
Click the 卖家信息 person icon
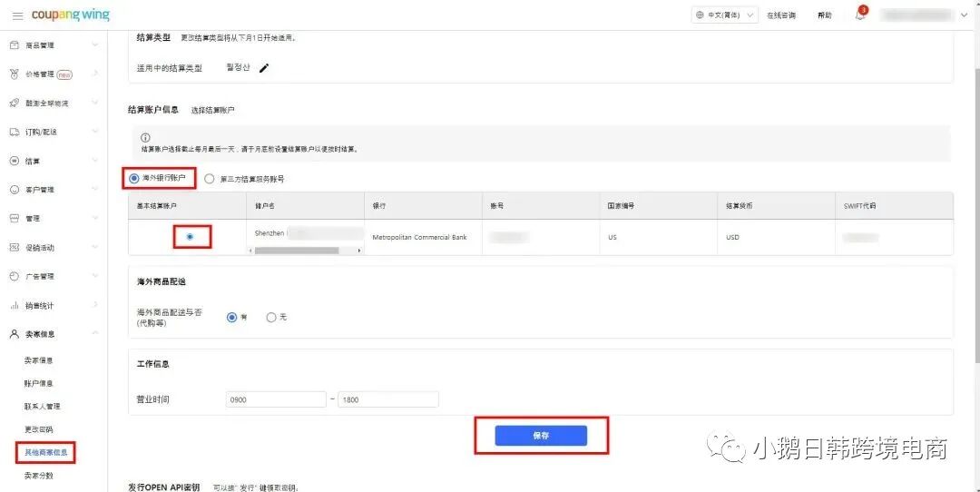15,334
